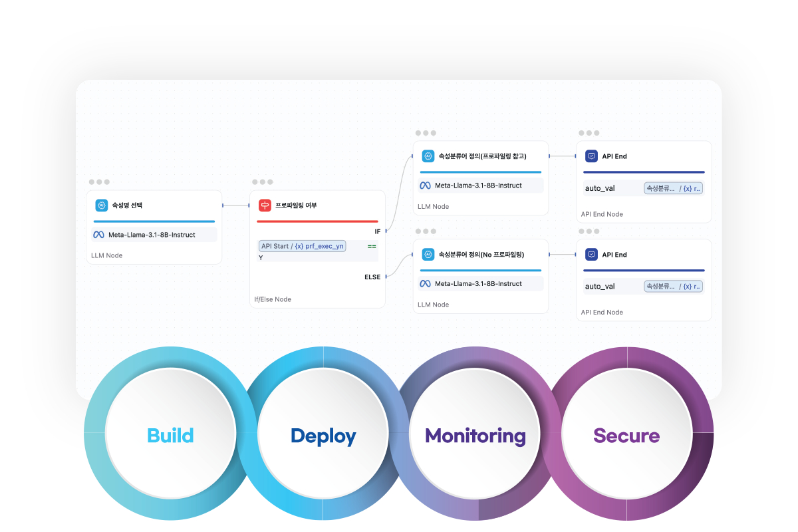
Task: Click the Secure stage circle
Action: [x=626, y=436]
